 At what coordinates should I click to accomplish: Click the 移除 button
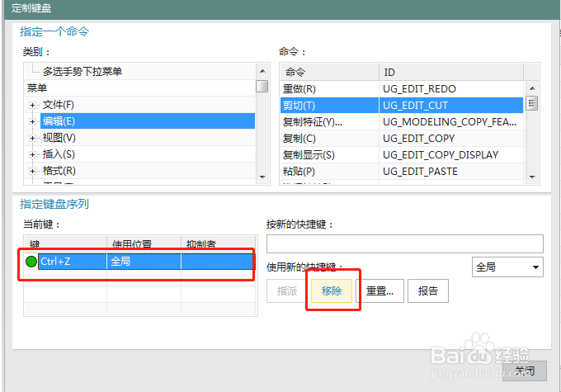tap(332, 291)
